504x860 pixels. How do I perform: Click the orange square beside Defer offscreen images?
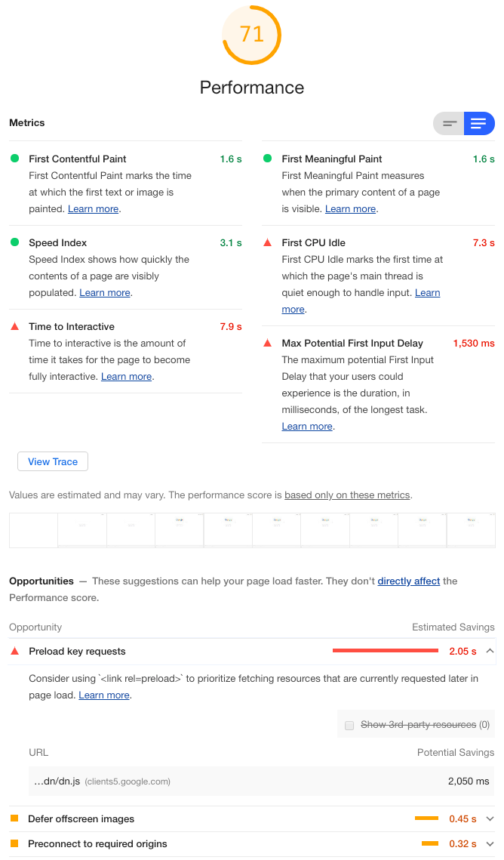[x=14, y=818]
